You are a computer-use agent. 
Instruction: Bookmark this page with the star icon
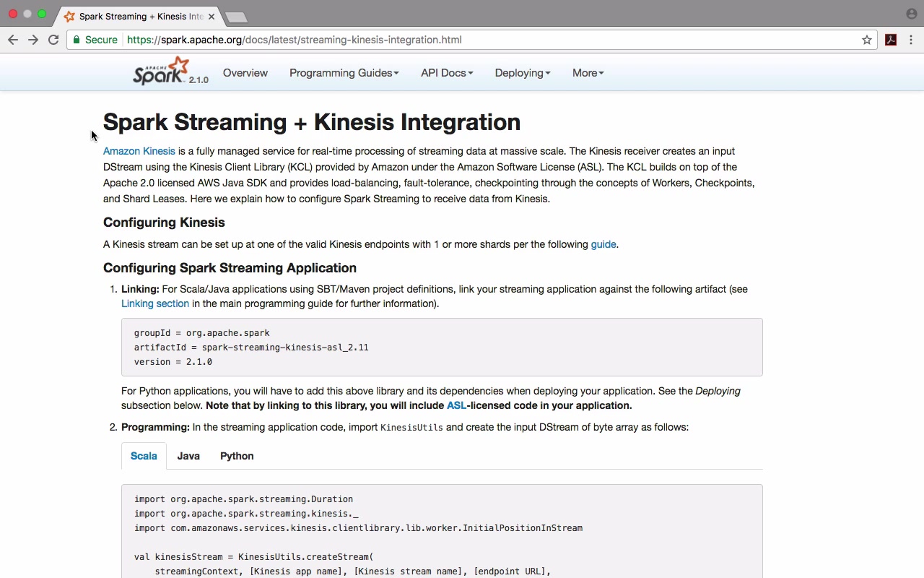(x=867, y=40)
